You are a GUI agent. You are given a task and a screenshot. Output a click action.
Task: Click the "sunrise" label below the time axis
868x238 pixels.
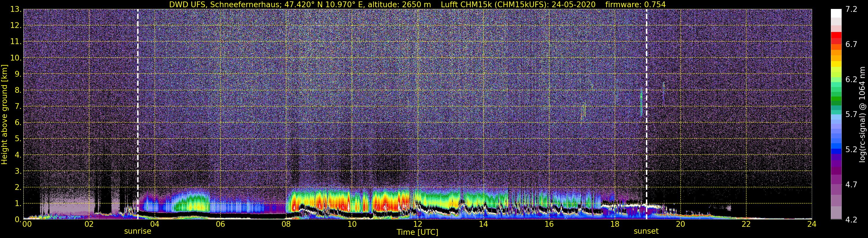138,231
